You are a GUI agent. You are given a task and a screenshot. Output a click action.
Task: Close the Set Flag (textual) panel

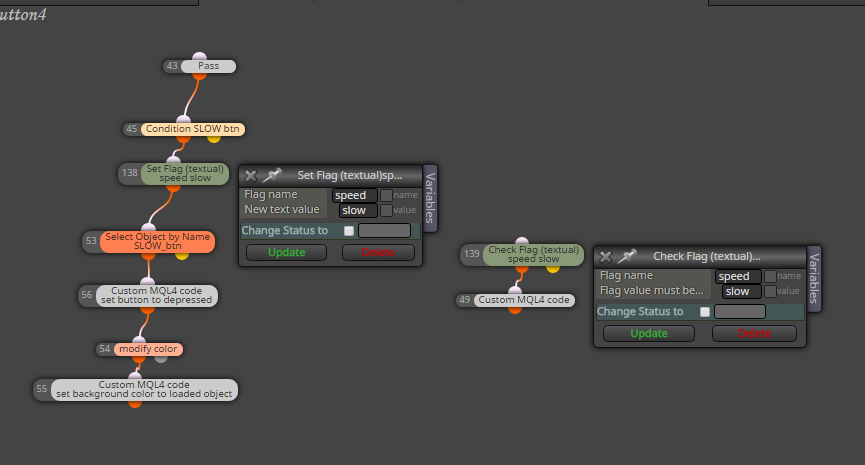250,175
